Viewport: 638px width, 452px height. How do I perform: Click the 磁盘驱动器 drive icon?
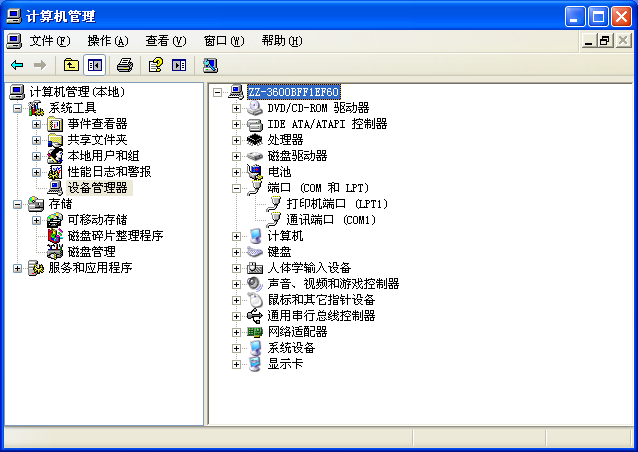255,156
